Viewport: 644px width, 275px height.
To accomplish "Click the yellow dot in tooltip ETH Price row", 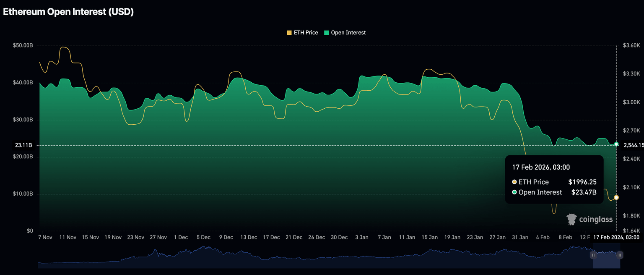I will [514, 182].
